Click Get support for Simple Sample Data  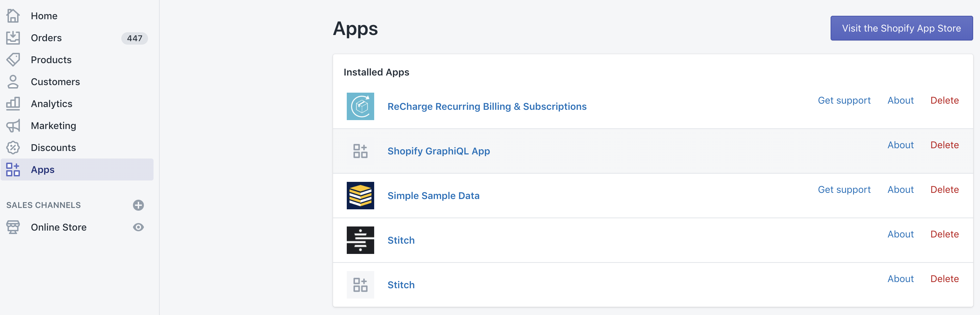[844, 190]
